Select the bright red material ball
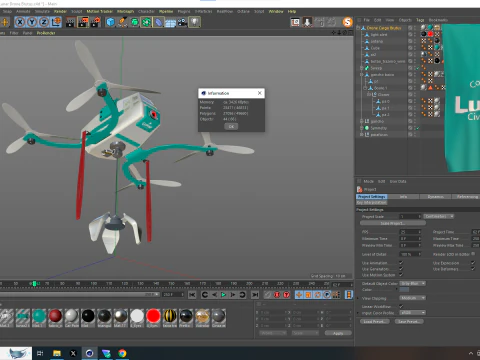 pyautogui.click(x=153, y=316)
